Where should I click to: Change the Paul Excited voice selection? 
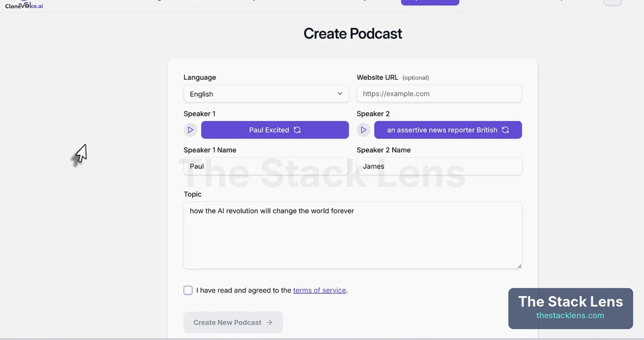(x=275, y=130)
